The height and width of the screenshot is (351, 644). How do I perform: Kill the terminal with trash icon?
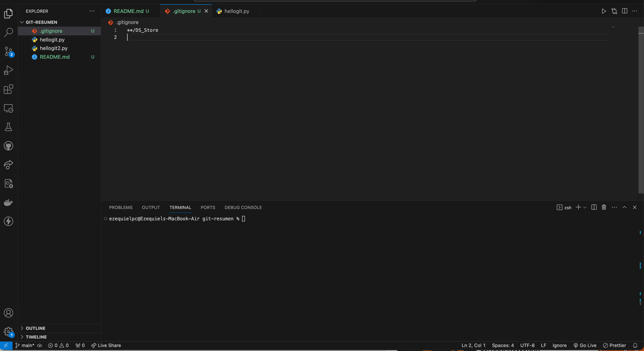(604, 207)
